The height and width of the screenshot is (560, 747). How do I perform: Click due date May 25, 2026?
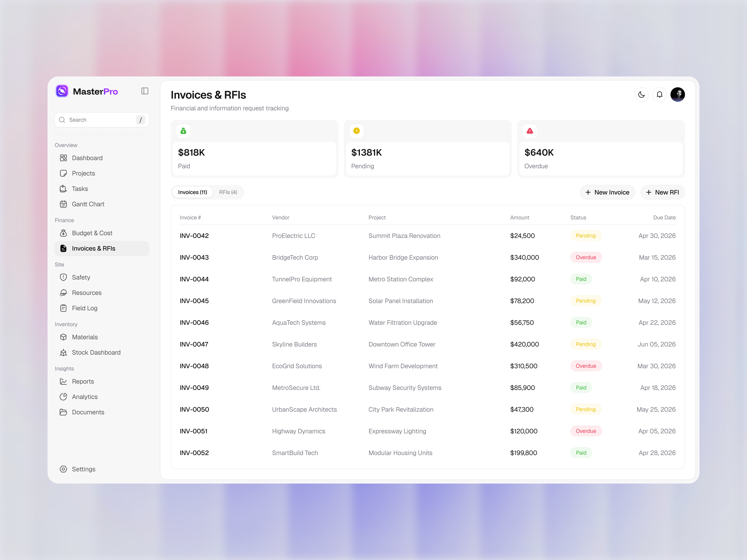[656, 410]
